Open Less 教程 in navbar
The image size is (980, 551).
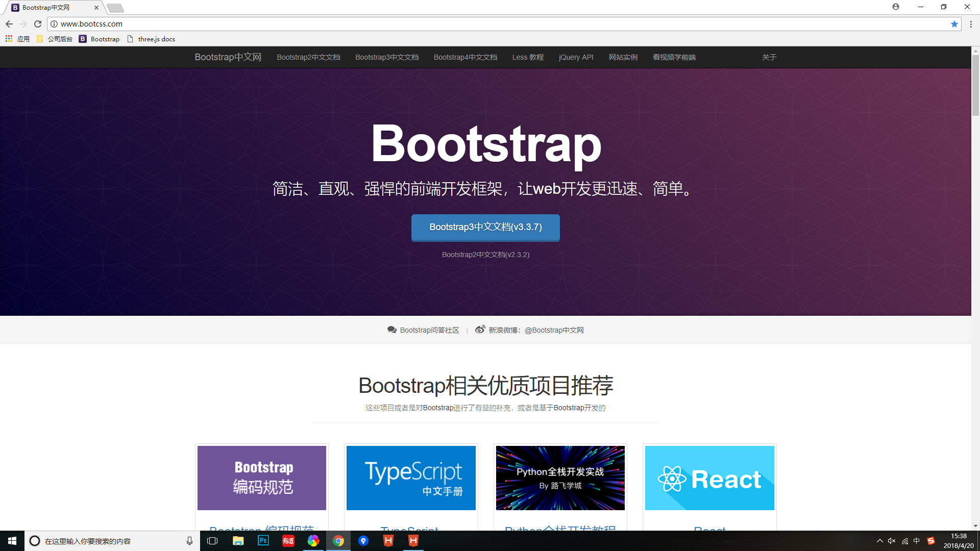528,57
